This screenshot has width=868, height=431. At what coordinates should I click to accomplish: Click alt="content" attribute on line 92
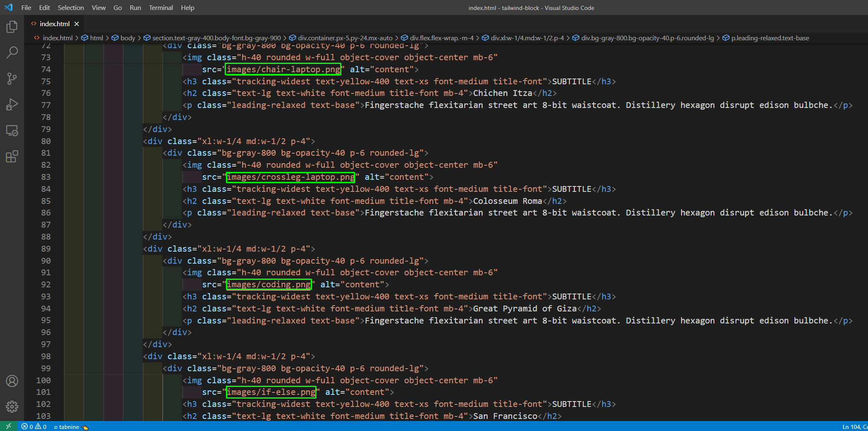[x=352, y=284]
